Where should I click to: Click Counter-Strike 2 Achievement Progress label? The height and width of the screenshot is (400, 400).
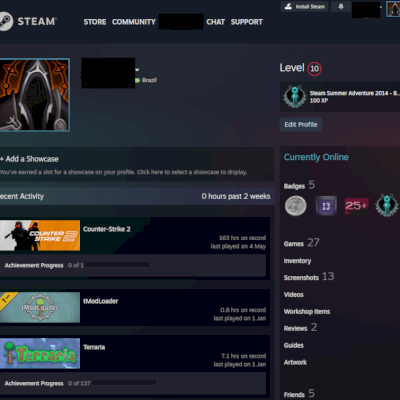coord(34,265)
